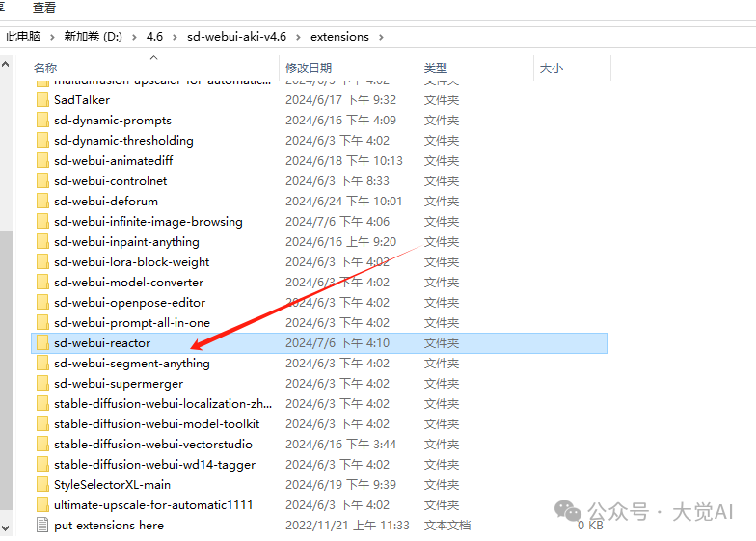Viewport: 756px width, 541px height.
Task: Click date 2024/7/6 下午 4:10 of sd-webui-reactor
Action: (x=337, y=343)
